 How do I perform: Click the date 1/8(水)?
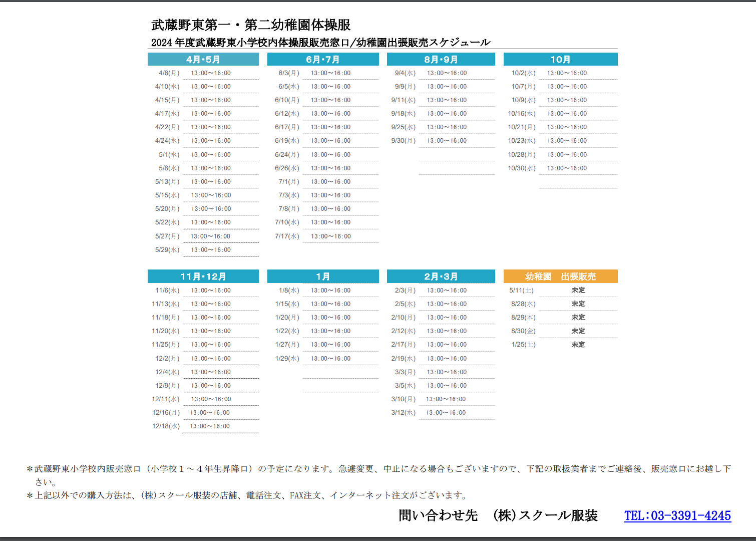[289, 291]
